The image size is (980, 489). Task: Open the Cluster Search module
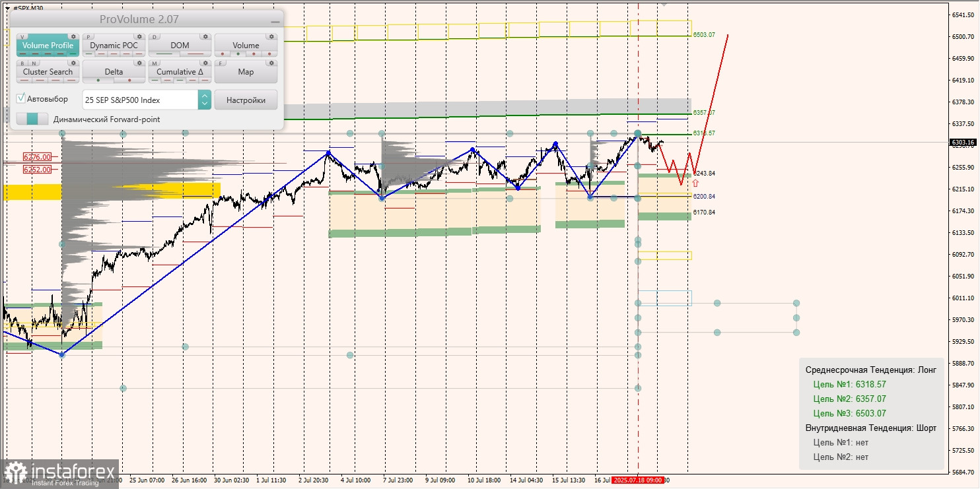click(48, 72)
